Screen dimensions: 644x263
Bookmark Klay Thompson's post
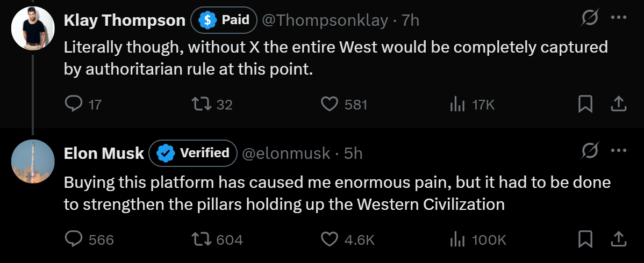[x=584, y=104]
